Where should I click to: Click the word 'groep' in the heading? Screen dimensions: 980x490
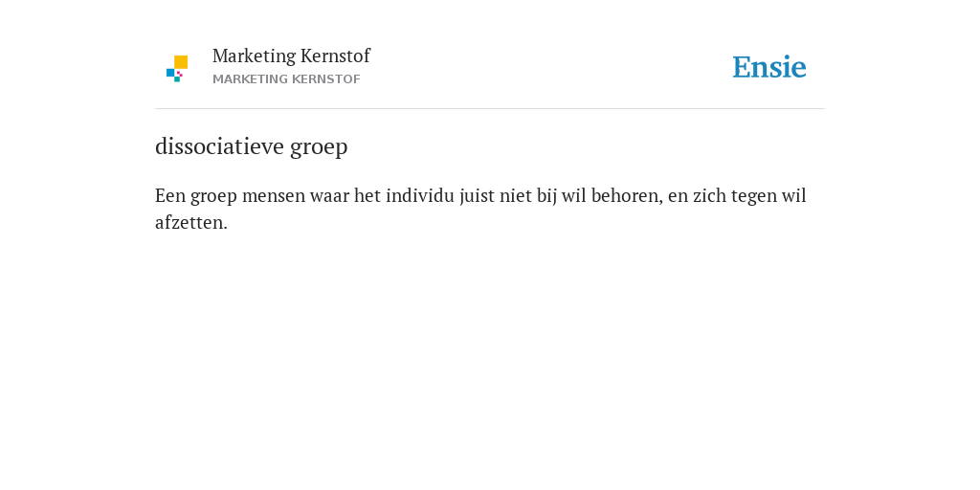[x=319, y=147]
